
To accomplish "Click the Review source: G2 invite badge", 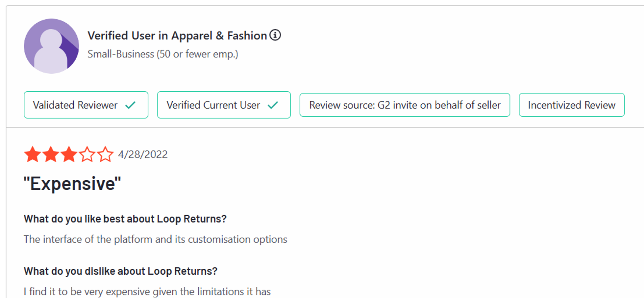I will pyautogui.click(x=404, y=105).
